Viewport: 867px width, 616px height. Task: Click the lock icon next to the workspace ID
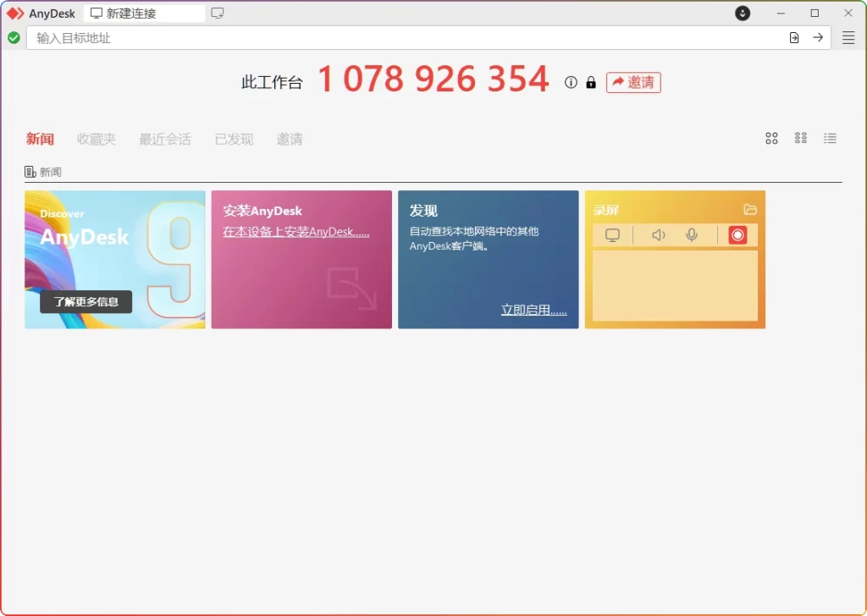(x=591, y=82)
